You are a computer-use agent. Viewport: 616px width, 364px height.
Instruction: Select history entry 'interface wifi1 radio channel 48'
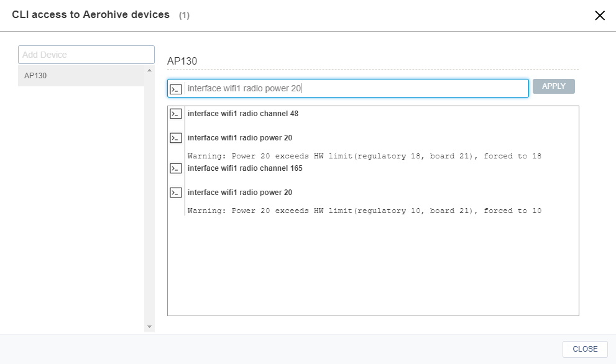243,114
